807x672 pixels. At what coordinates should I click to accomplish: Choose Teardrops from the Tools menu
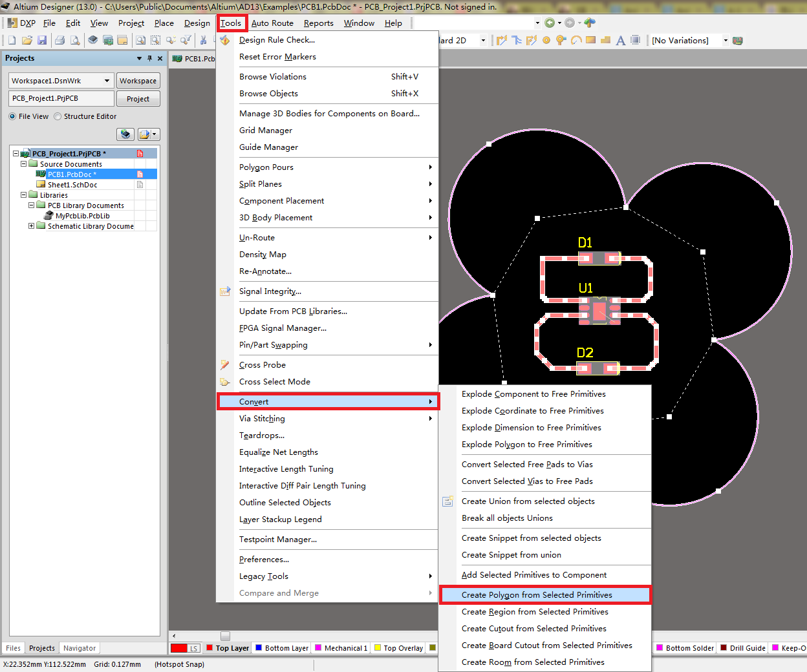pos(328,436)
